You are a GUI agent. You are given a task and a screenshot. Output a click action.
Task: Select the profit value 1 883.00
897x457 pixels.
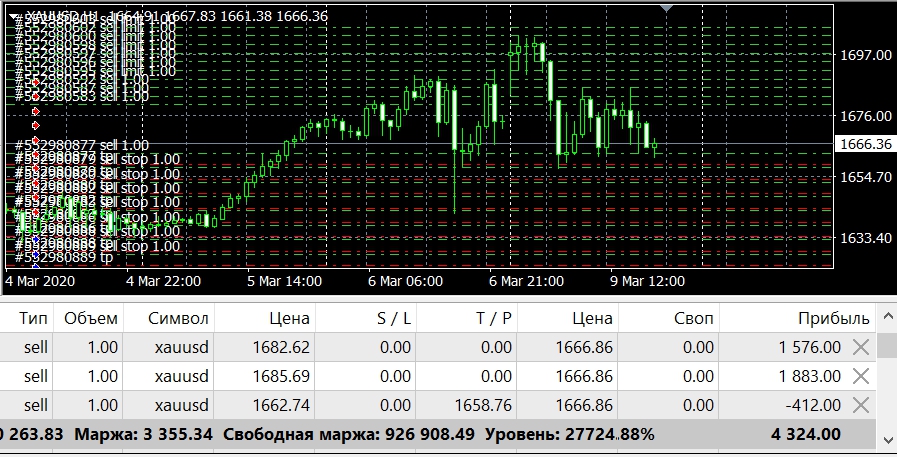(x=809, y=376)
